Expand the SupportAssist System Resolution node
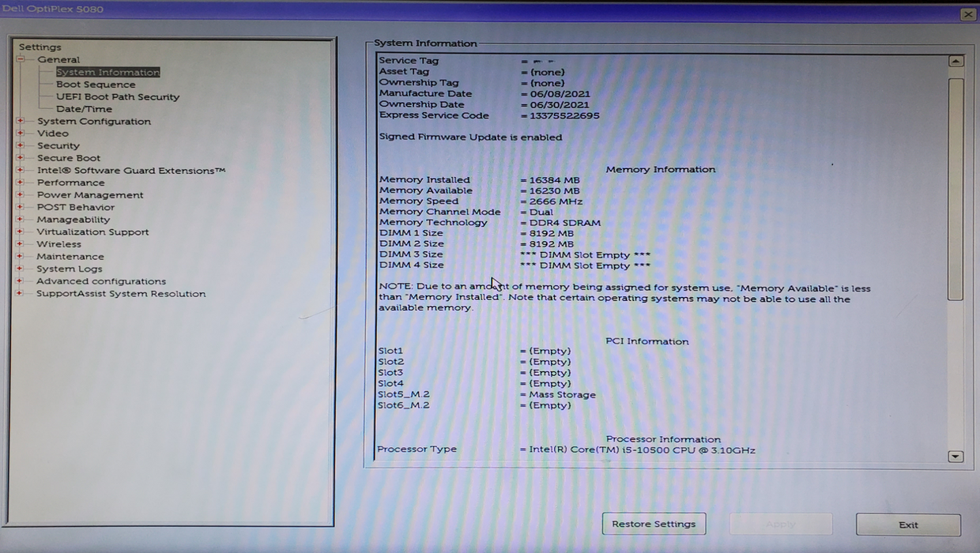 (x=21, y=294)
